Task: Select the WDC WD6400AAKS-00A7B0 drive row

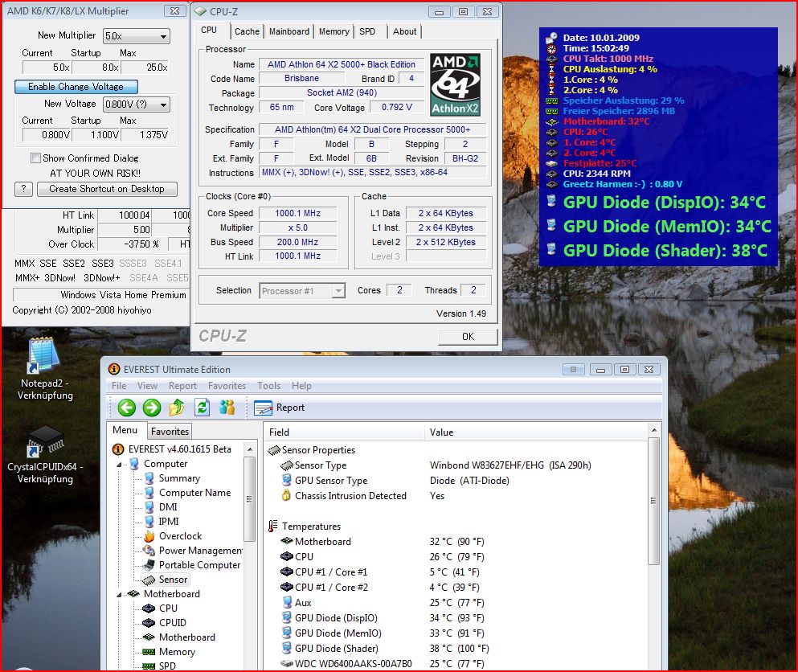Action: coord(456,664)
